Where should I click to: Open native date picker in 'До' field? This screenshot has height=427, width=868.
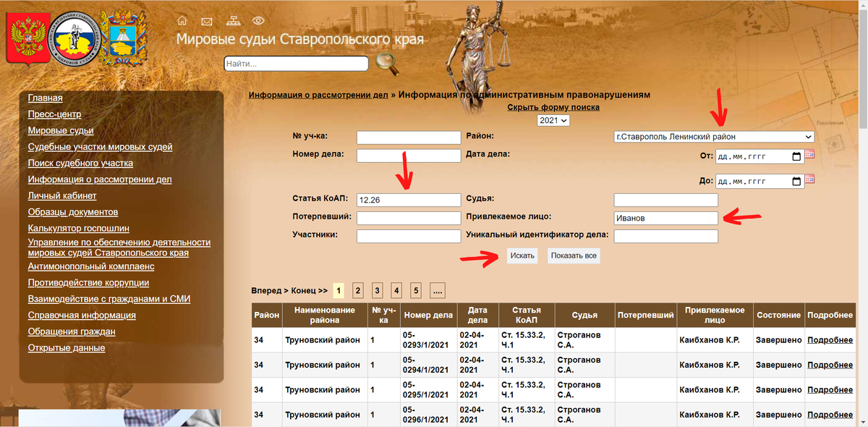(x=796, y=181)
